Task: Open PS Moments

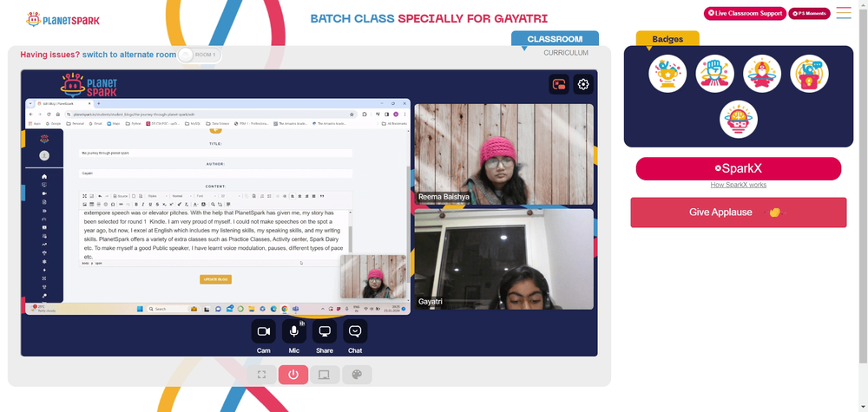Action: pyautogui.click(x=809, y=13)
